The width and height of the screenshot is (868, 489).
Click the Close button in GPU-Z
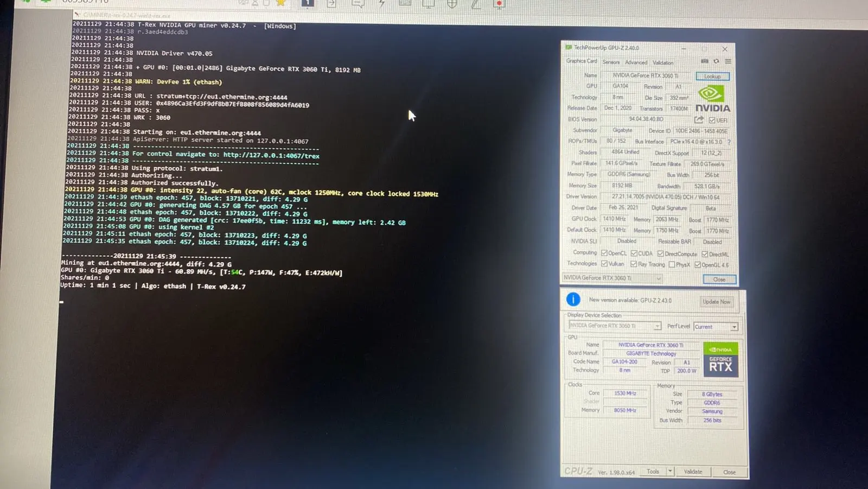click(x=719, y=280)
